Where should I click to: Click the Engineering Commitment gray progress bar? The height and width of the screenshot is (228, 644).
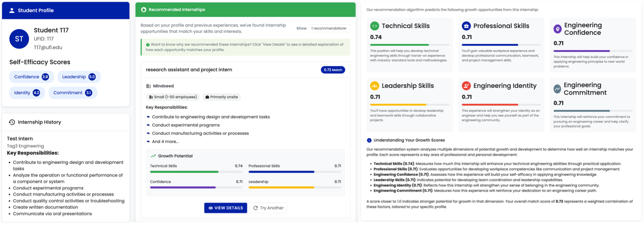pos(593,111)
